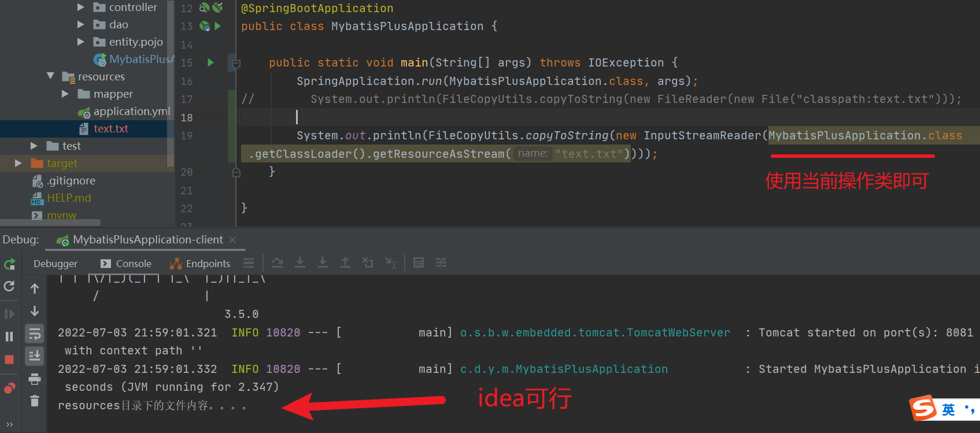Screen dimensions: 980x433
Task: Open application.yml in the project tree
Action: [x=124, y=112]
